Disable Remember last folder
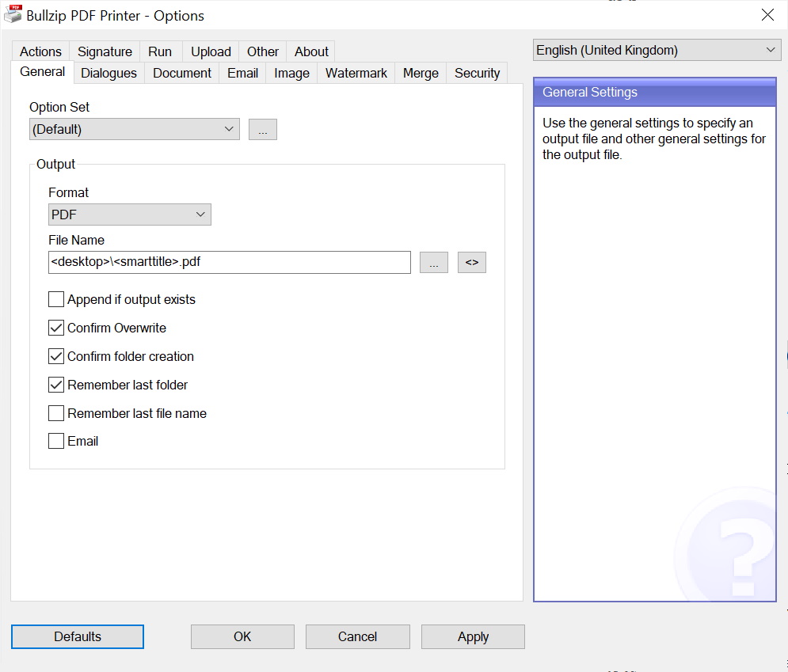 55,385
